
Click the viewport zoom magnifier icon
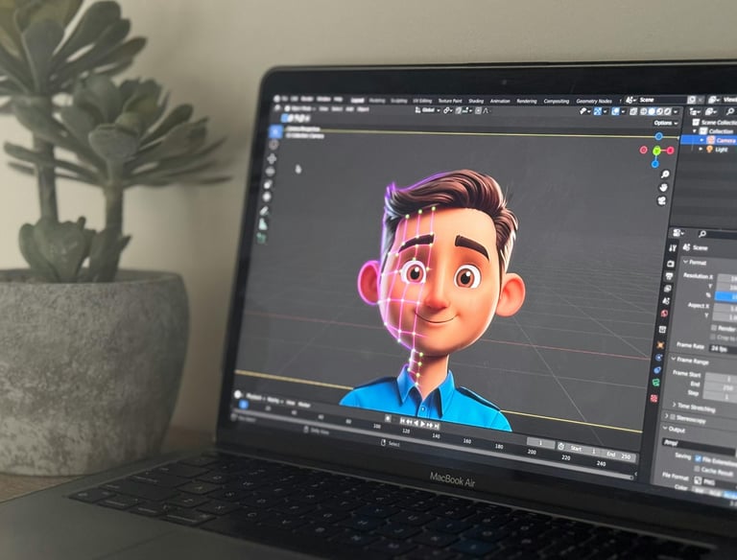[x=665, y=175]
